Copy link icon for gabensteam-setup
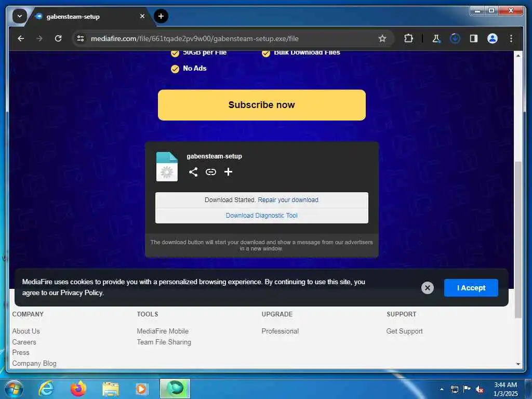Screen dimensions: 532x399 [211, 172]
